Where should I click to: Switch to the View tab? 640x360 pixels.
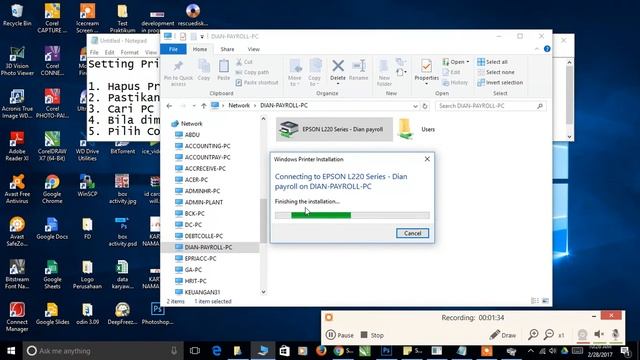(x=253, y=49)
